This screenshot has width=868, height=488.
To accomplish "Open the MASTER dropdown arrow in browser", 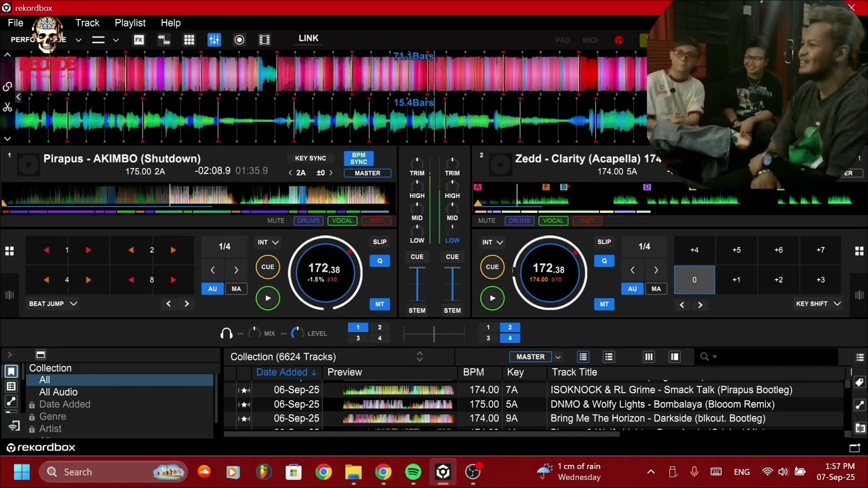I will [558, 357].
